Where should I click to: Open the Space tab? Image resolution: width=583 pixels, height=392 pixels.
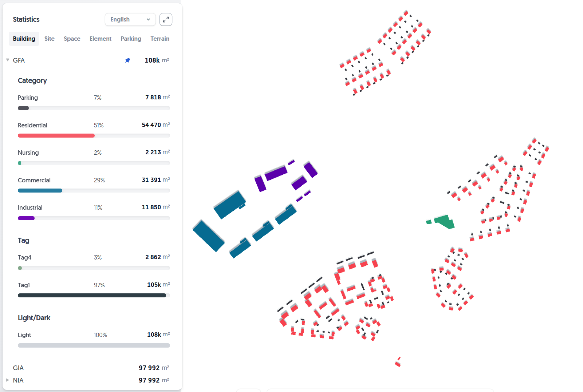click(x=72, y=39)
